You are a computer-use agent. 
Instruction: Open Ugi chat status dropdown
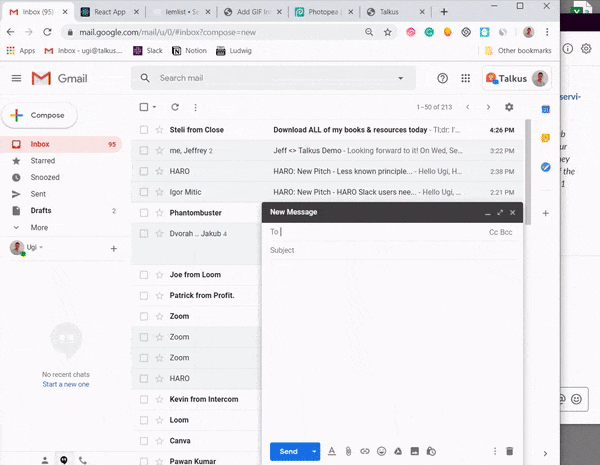point(41,247)
